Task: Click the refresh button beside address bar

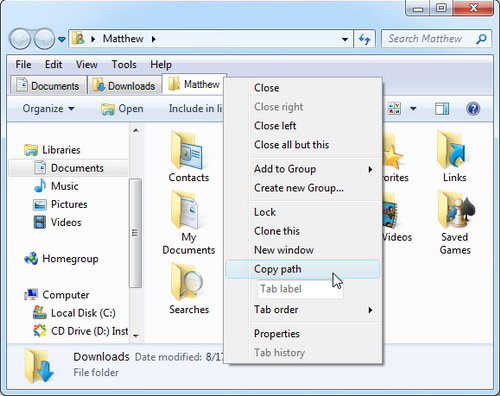Action: (x=364, y=39)
